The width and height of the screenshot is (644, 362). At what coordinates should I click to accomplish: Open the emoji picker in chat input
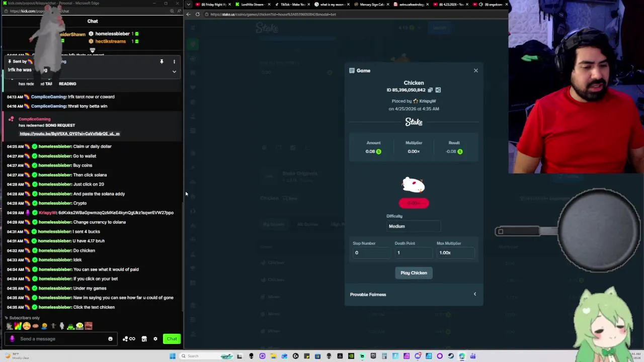coord(110,339)
